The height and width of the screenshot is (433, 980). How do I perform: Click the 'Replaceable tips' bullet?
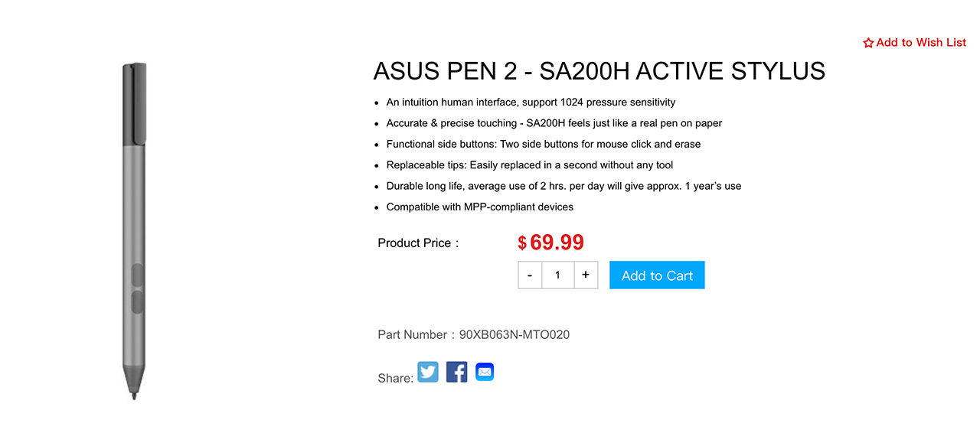tap(529, 164)
